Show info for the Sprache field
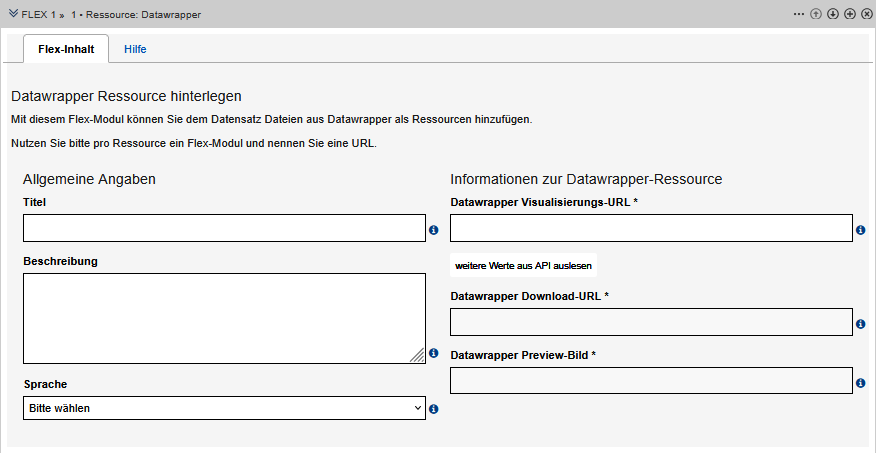The image size is (876, 453). pos(434,409)
